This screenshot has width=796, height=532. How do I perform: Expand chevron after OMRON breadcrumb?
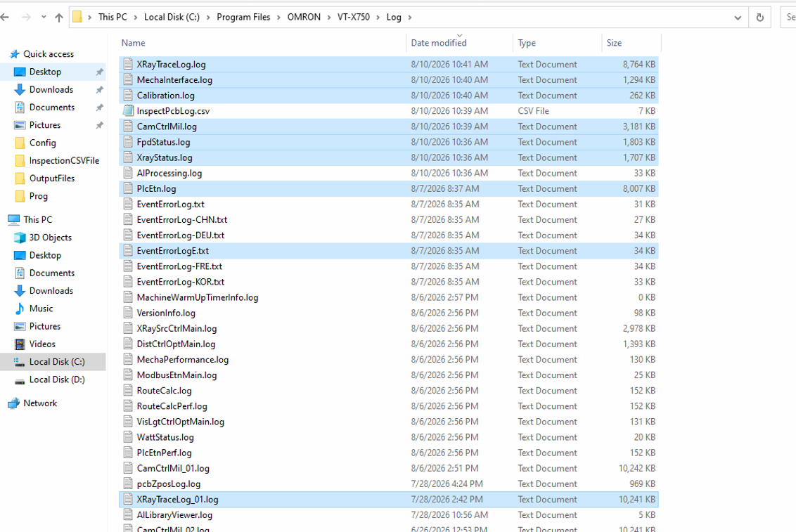329,18
